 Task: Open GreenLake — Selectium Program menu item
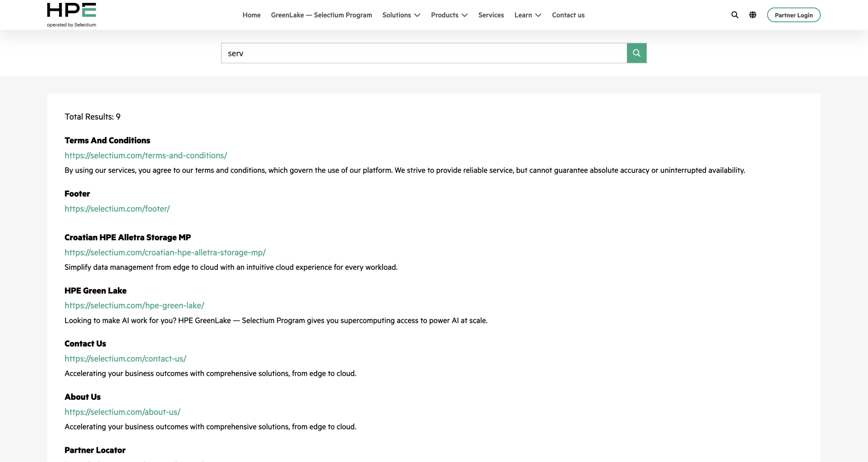pos(321,15)
